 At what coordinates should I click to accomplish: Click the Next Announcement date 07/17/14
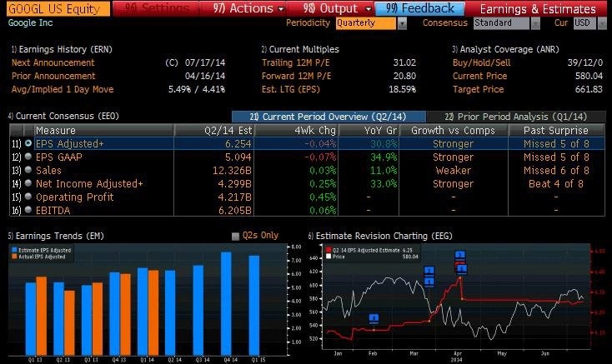[x=205, y=62]
